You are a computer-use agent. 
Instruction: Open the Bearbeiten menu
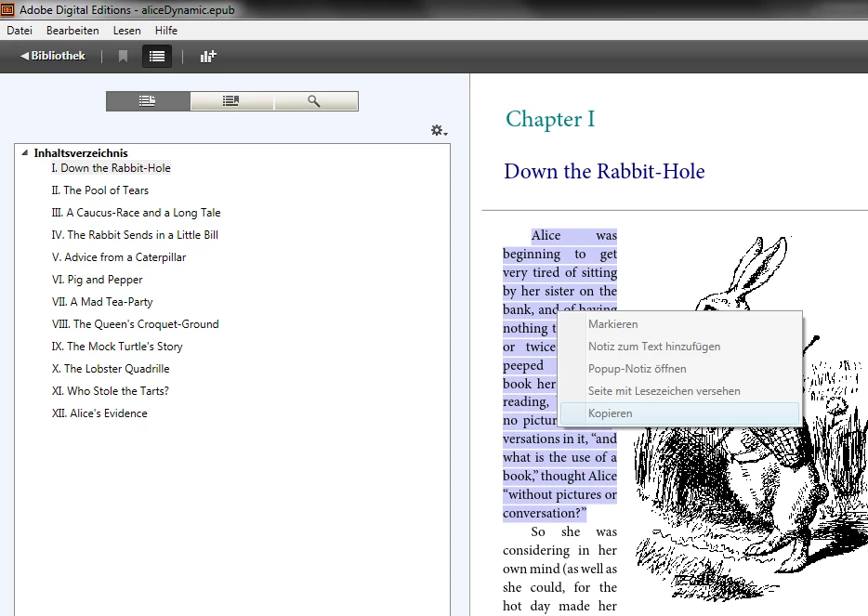(x=72, y=31)
